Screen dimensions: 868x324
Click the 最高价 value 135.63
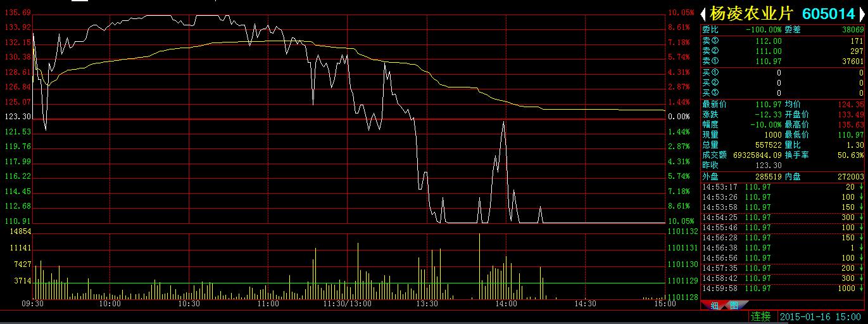click(x=851, y=124)
